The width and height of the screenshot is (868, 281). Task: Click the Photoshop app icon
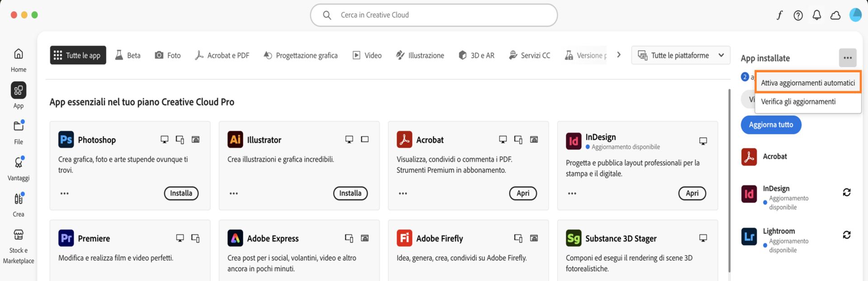66,139
